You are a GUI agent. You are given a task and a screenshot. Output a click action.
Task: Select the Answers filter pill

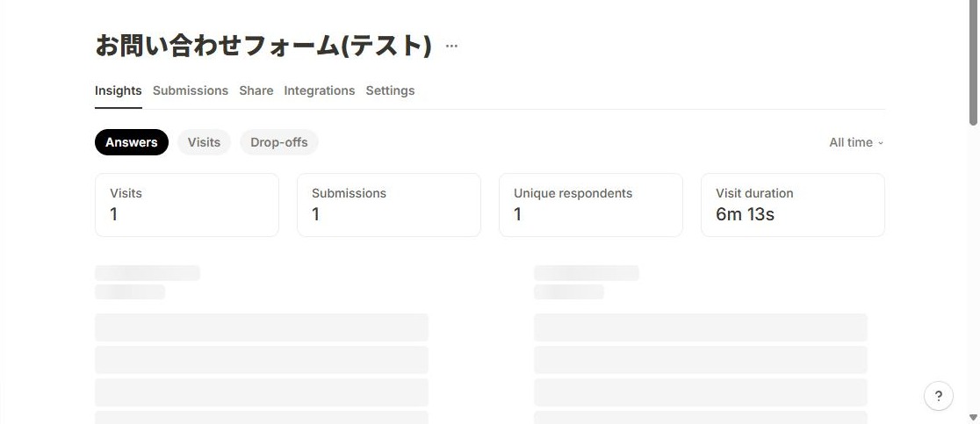coord(131,142)
